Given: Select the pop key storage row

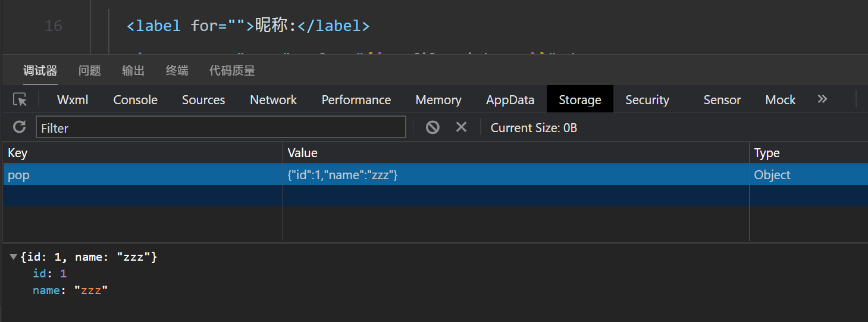Looking at the screenshot, I should click(x=143, y=175).
